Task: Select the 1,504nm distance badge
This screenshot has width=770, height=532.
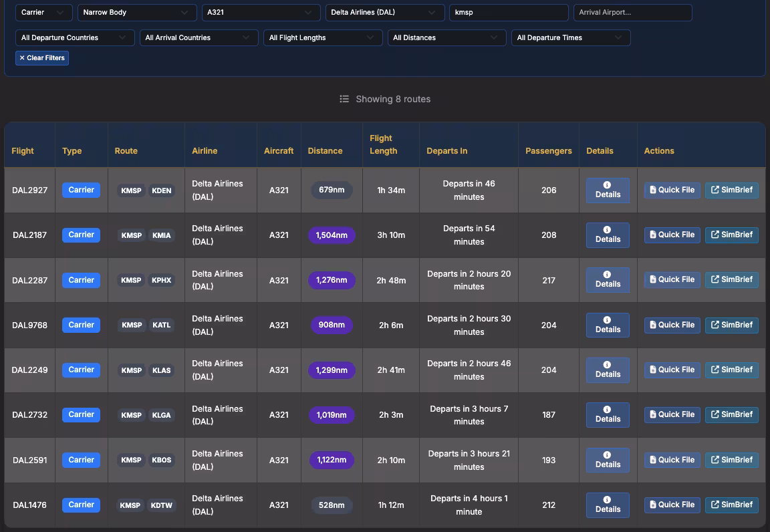Action: (332, 235)
